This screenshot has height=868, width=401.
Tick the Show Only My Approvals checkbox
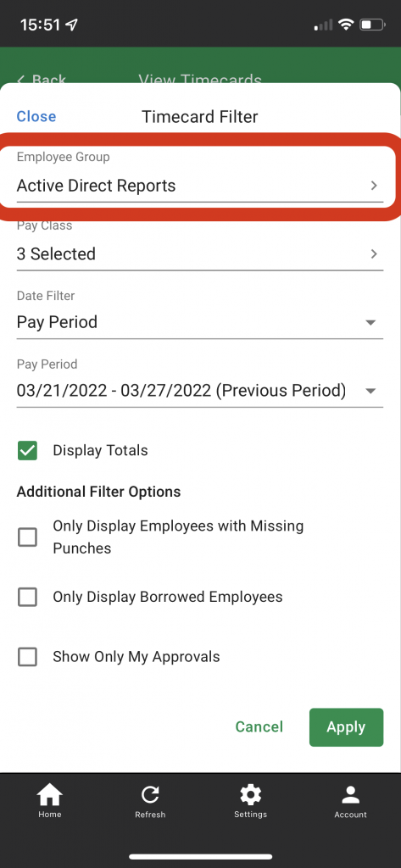click(28, 657)
